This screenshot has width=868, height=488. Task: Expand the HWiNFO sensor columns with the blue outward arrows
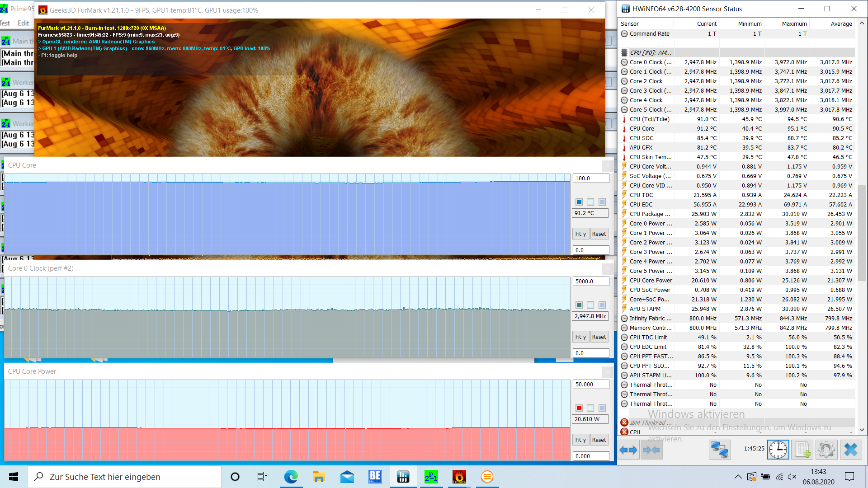(x=628, y=450)
